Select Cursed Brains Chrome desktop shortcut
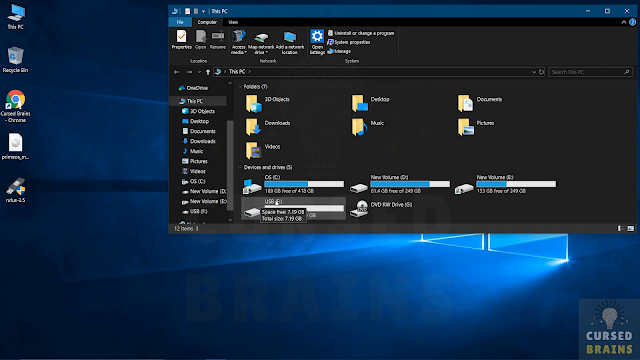Viewport: 640px width, 360px height. pos(16,106)
